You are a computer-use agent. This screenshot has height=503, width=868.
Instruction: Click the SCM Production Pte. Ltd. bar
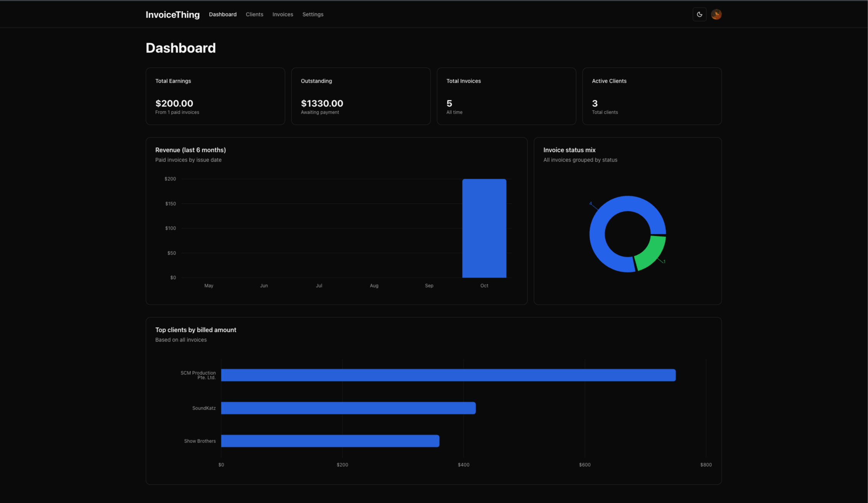448,375
